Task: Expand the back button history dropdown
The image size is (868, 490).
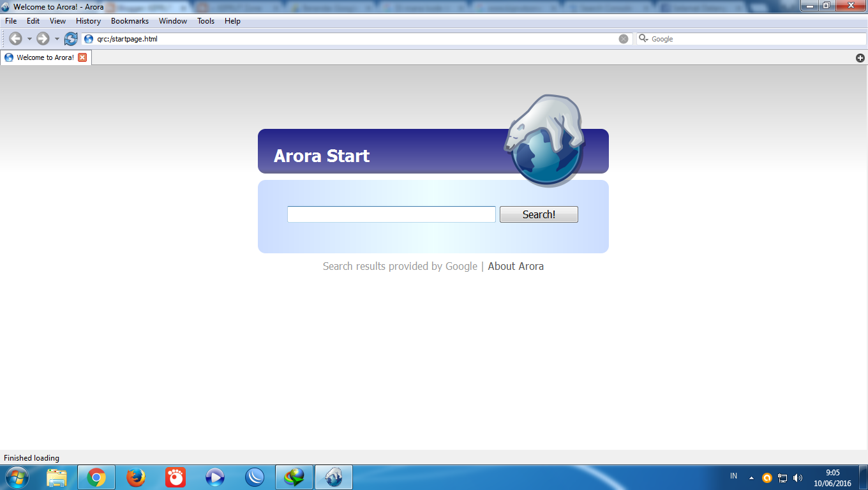Action: pyautogui.click(x=28, y=38)
